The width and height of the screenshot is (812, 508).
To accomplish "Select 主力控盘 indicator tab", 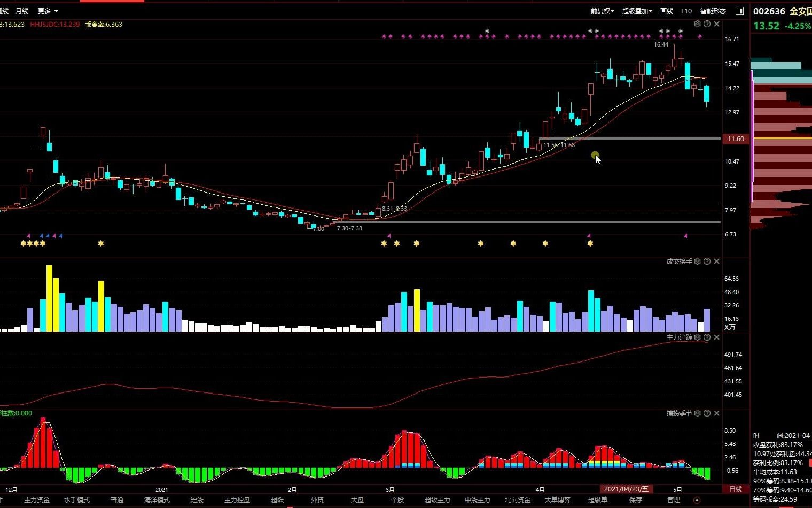I will (237, 500).
